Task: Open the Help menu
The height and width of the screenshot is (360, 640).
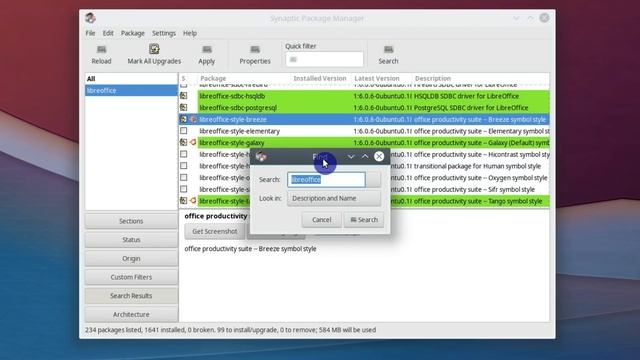Action: pyautogui.click(x=190, y=33)
